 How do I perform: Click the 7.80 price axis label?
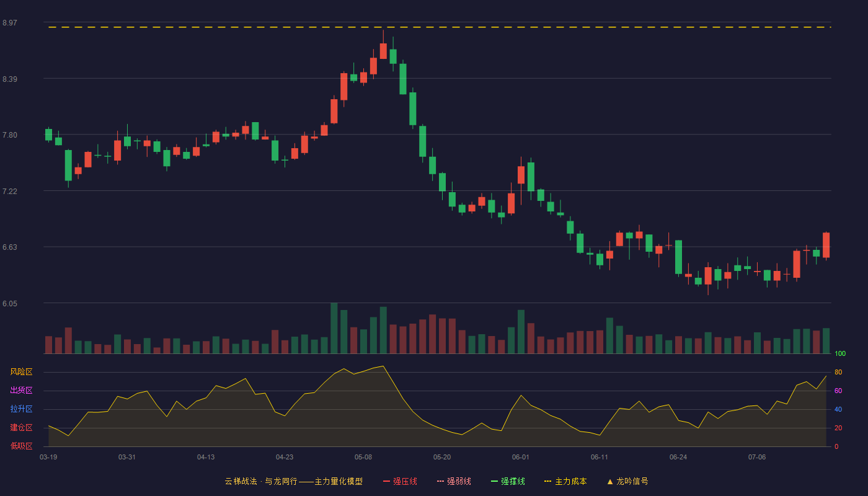point(9,135)
